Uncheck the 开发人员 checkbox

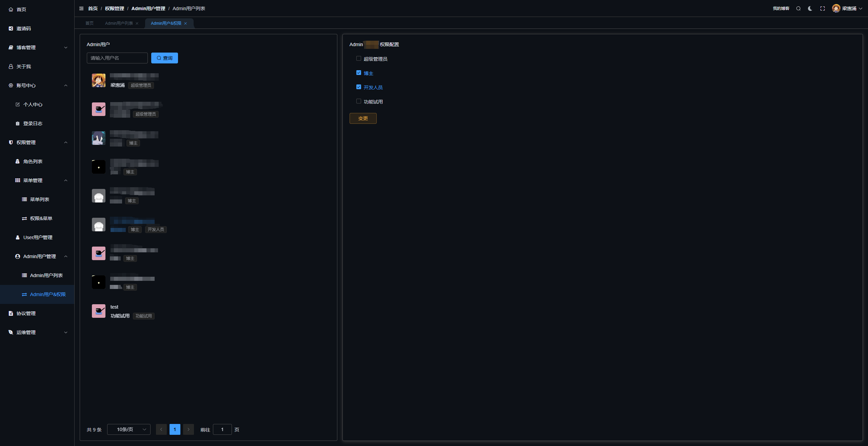(358, 87)
